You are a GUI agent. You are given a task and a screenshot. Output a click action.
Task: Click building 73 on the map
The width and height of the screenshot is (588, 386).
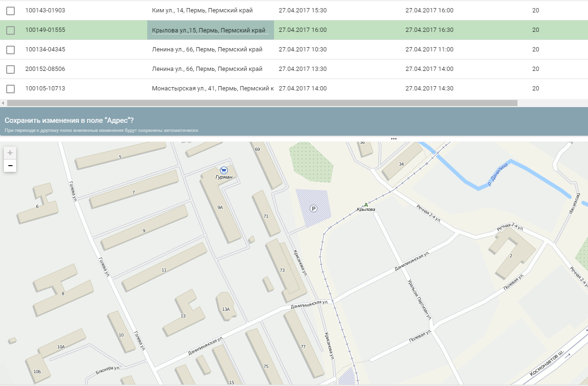click(282, 270)
